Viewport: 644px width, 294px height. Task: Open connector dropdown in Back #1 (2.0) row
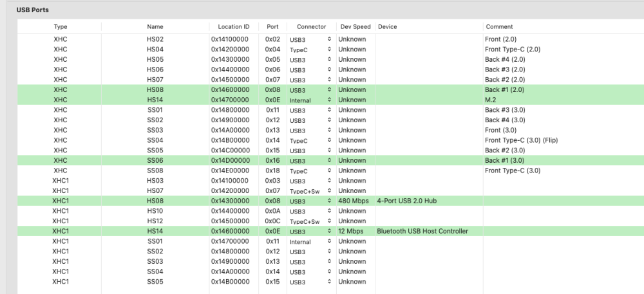311,90
